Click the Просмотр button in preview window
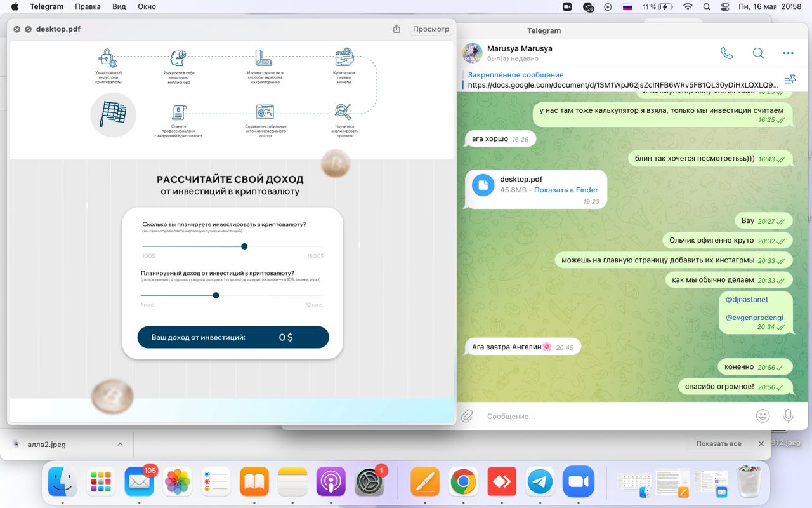This screenshot has height=508, width=812. point(431,29)
